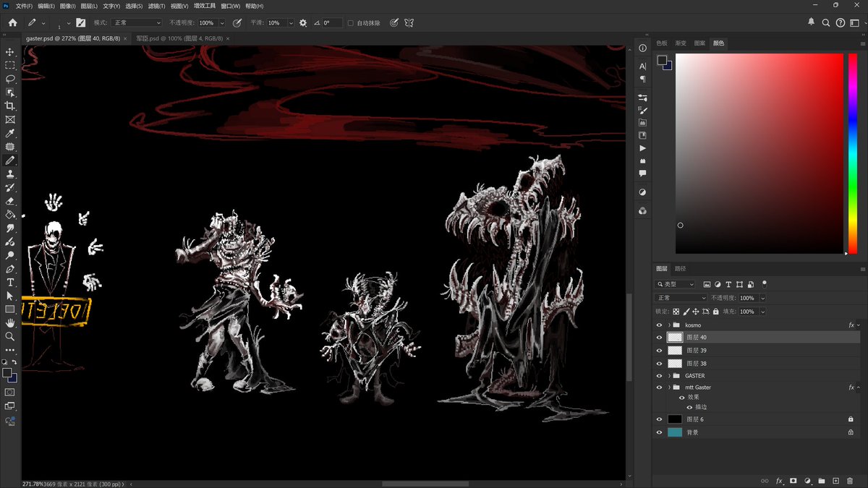Open the layer 填充 fill dropdown
Viewport: 868px width, 488px height.
pyautogui.click(x=763, y=312)
